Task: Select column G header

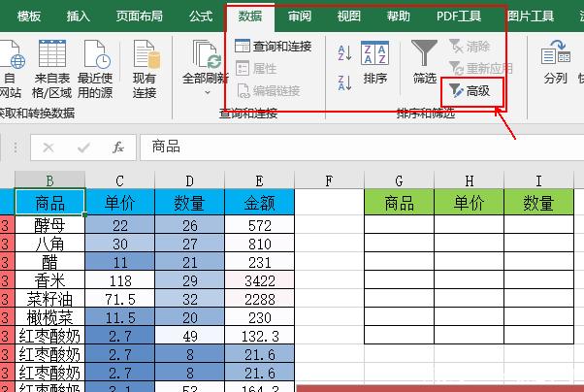Action: tap(399, 180)
